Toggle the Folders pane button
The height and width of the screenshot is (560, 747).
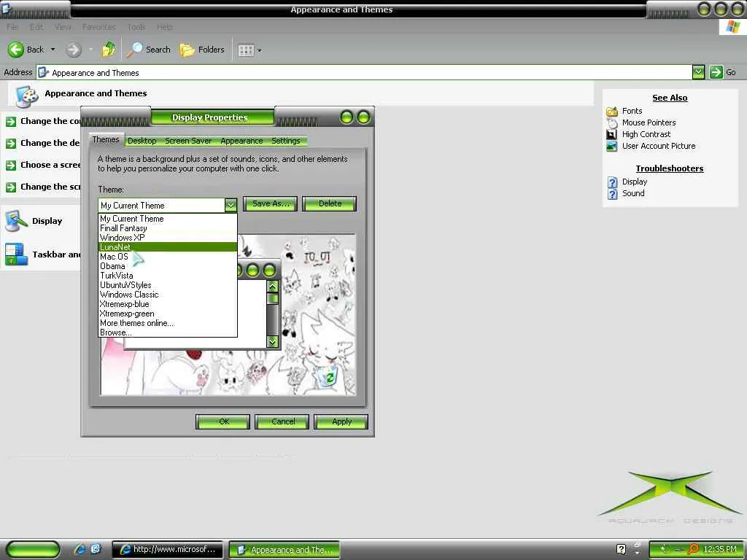click(202, 50)
